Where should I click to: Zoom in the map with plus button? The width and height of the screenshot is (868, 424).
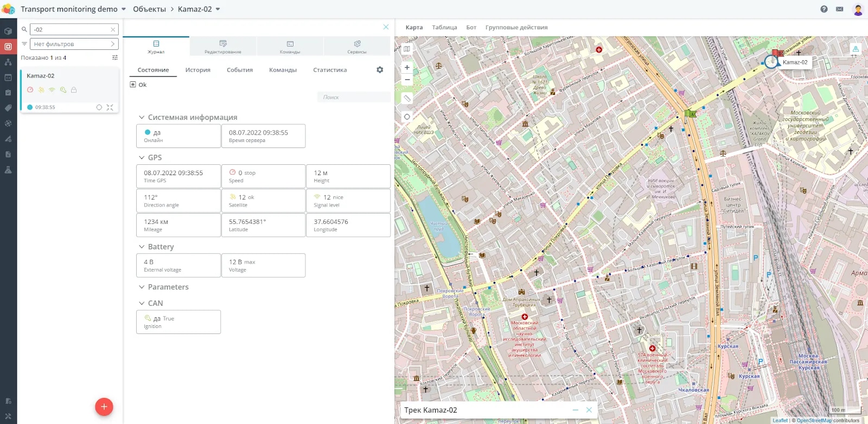point(407,68)
